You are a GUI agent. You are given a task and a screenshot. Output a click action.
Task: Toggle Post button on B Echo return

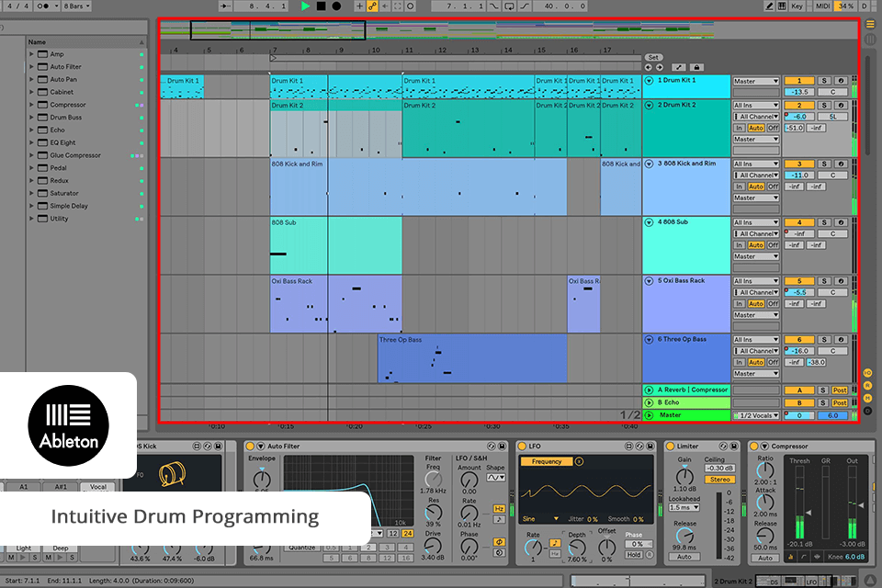coord(840,403)
